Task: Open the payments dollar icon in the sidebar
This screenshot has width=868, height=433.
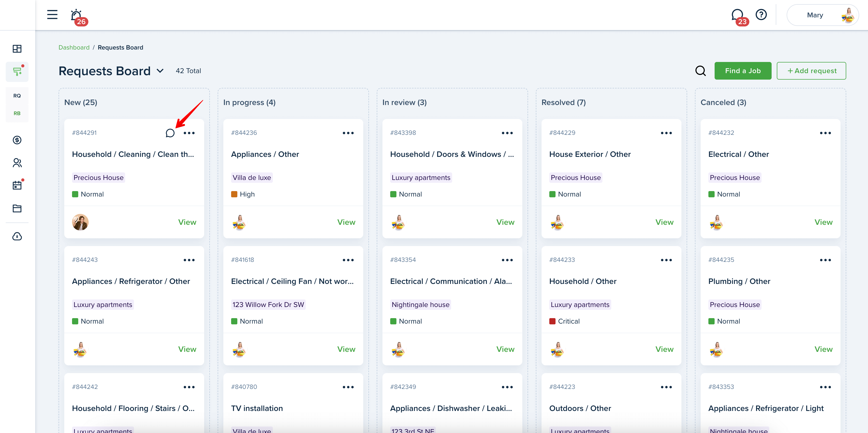Action: (x=17, y=140)
